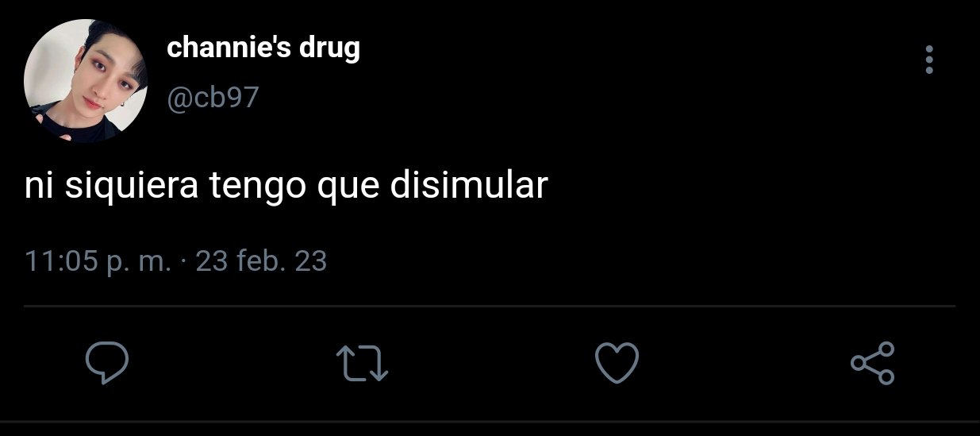Share the tweet via the share icon
The image size is (980, 436).
(872, 364)
